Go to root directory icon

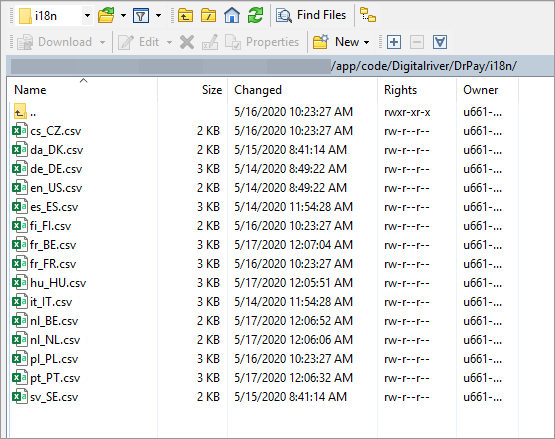pyautogui.click(x=208, y=16)
